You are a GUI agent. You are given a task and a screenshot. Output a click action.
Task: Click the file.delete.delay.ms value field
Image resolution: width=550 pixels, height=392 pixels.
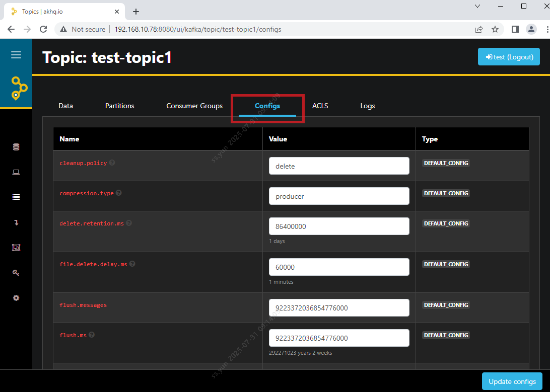339,267
